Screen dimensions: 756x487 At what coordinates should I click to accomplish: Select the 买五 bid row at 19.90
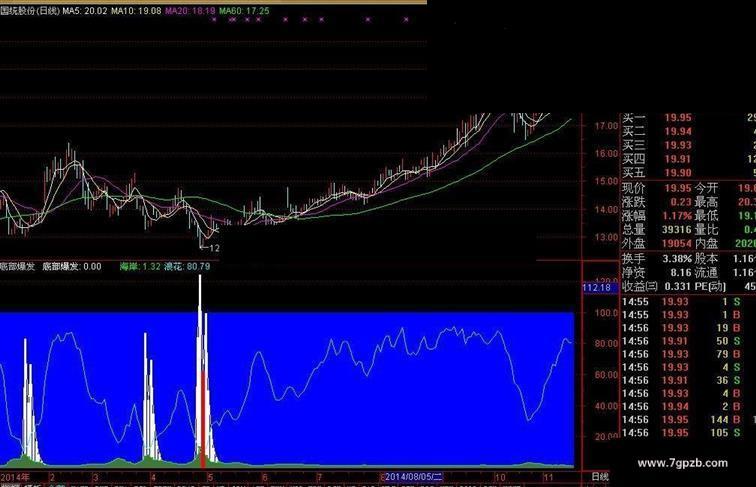pyautogui.click(x=688, y=173)
